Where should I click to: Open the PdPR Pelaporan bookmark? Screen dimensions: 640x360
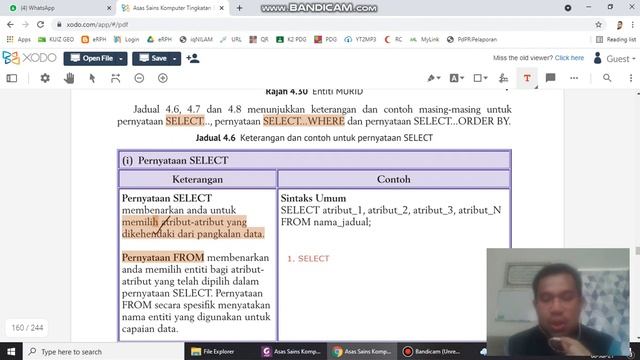pyautogui.click(x=472, y=40)
